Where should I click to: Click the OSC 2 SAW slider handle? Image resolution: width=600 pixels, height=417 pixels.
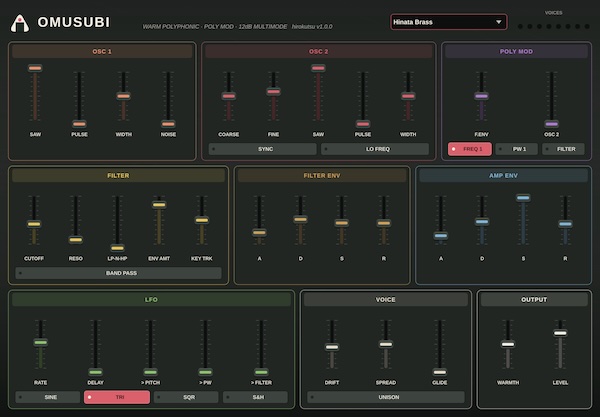point(318,68)
